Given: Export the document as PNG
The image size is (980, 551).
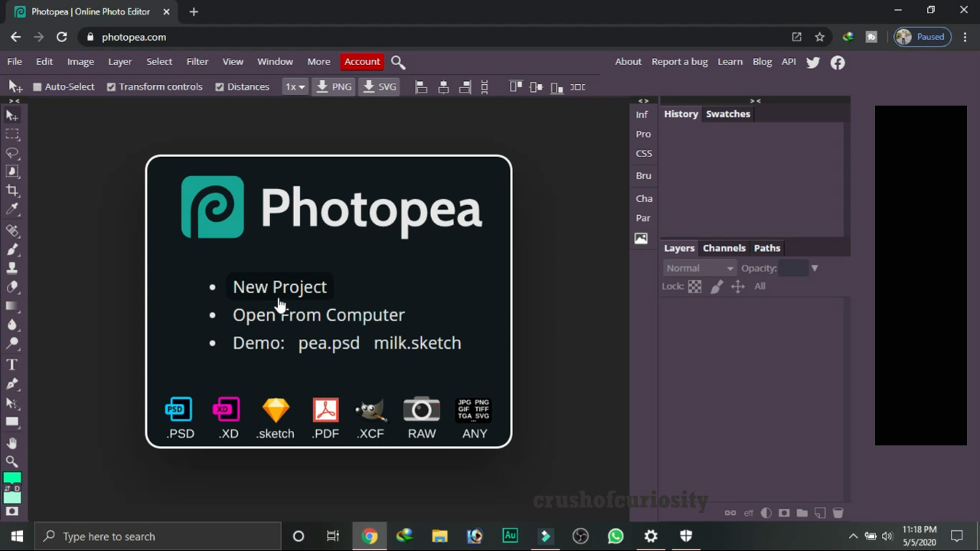Looking at the screenshot, I should click(334, 86).
